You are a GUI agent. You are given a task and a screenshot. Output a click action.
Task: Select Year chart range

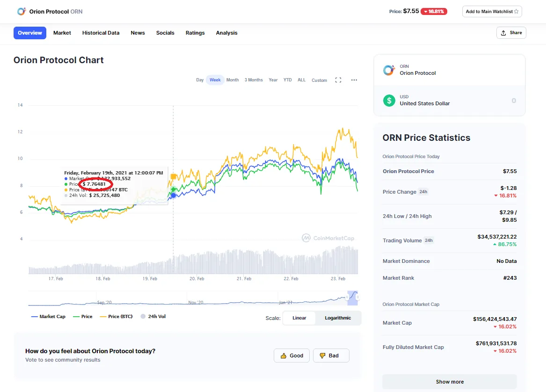pyautogui.click(x=273, y=80)
